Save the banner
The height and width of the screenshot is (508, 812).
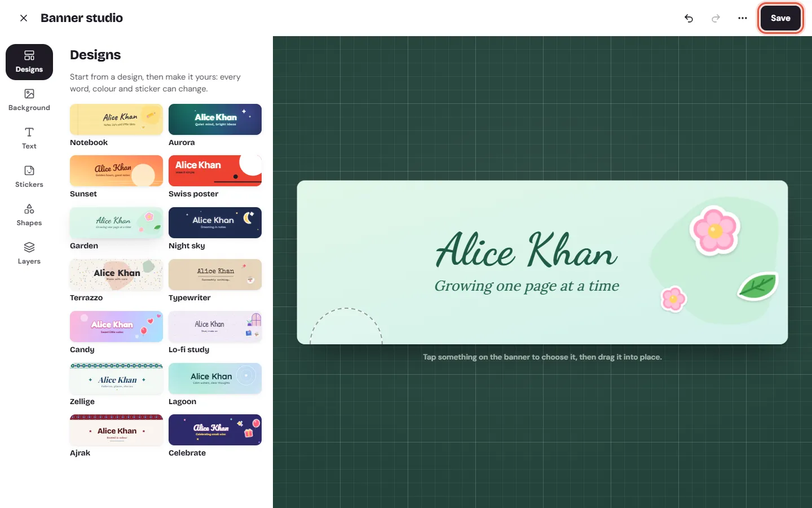point(780,18)
